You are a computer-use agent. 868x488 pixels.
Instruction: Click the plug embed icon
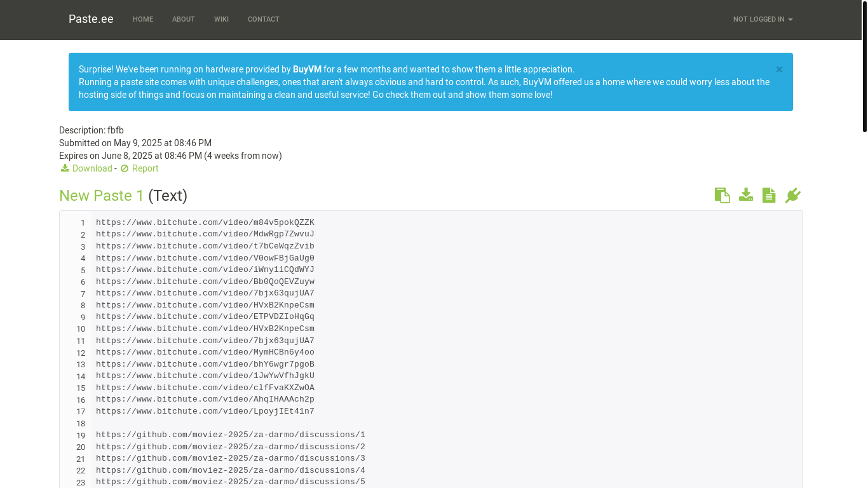pyautogui.click(x=792, y=195)
